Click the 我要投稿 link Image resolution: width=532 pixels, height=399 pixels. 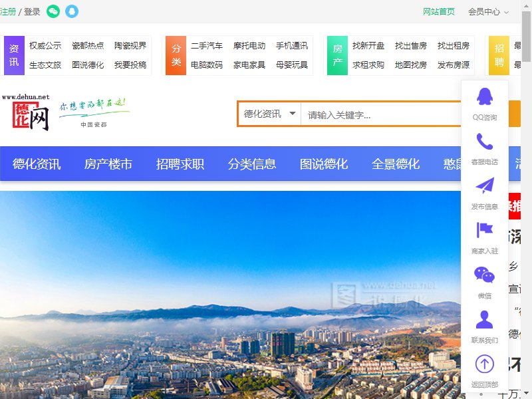coord(130,65)
